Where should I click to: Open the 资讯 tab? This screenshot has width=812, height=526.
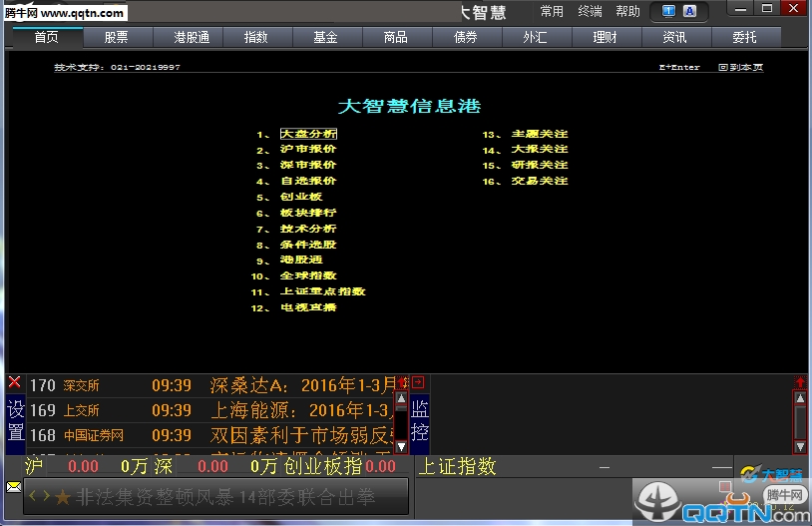coord(675,37)
